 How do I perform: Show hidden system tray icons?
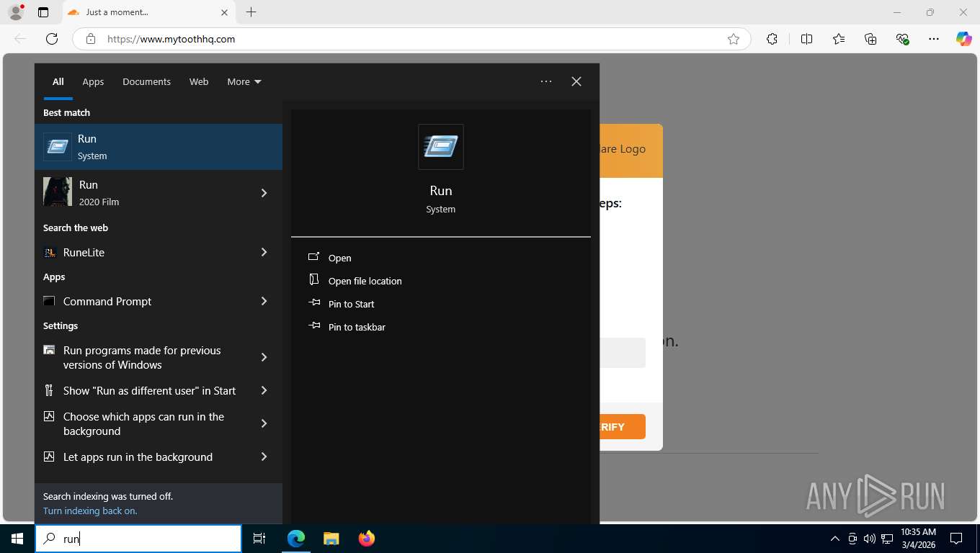pyautogui.click(x=835, y=539)
